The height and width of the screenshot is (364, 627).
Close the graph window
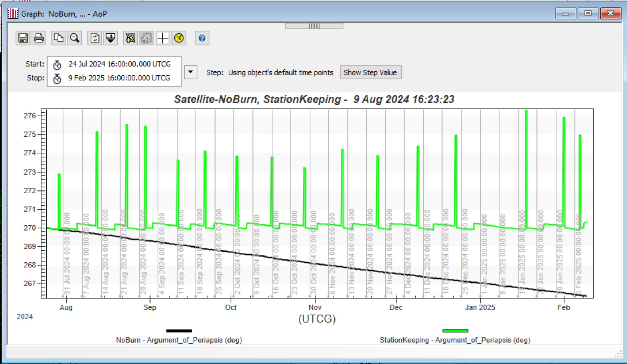(x=611, y=13)
